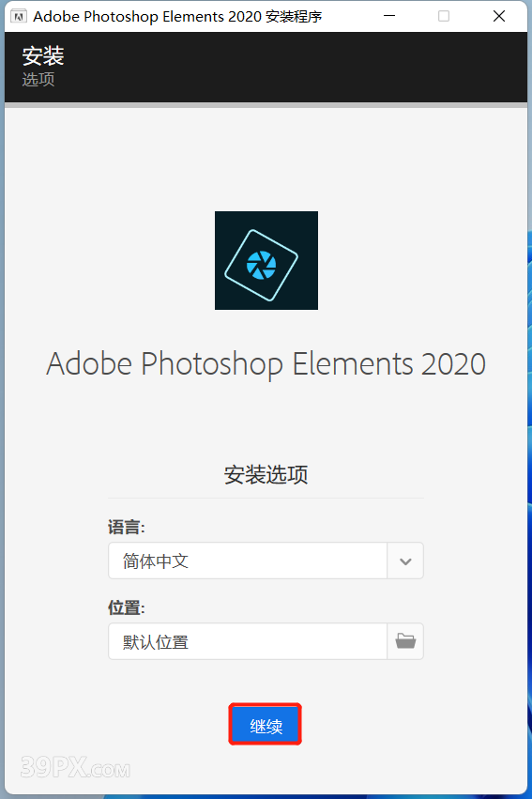
Task: Click the Photoshop Elements product logo
Action: [x=266, y=260]
